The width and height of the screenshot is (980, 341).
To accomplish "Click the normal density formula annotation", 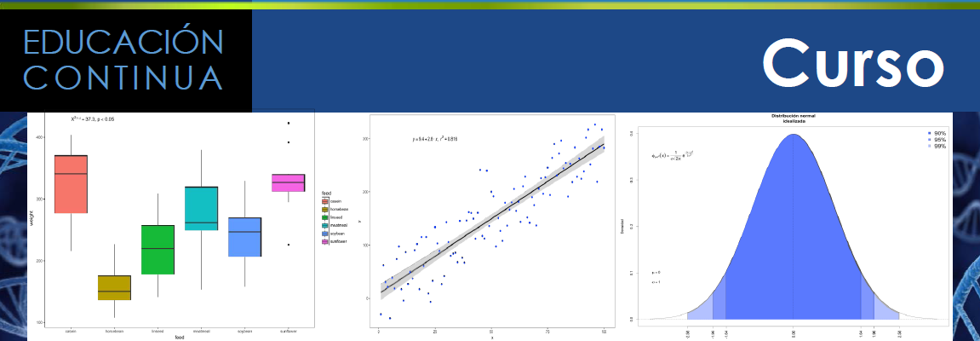I will (x=673, y=156).
